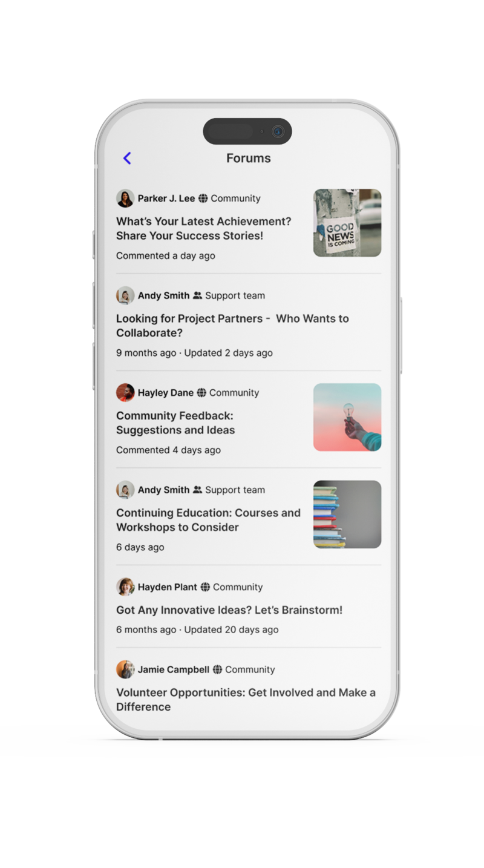This screenshot has height=868, width=484.
Task: Click Hayden Plant's profile avatar
Action: tap(125, 587)
